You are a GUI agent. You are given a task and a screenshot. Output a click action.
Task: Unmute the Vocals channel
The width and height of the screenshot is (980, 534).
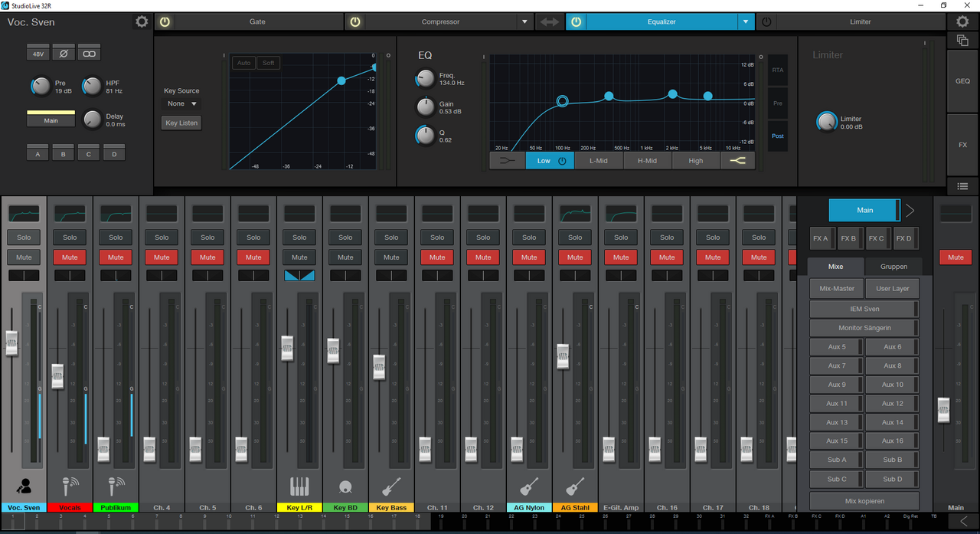click(x=70, y=257)
